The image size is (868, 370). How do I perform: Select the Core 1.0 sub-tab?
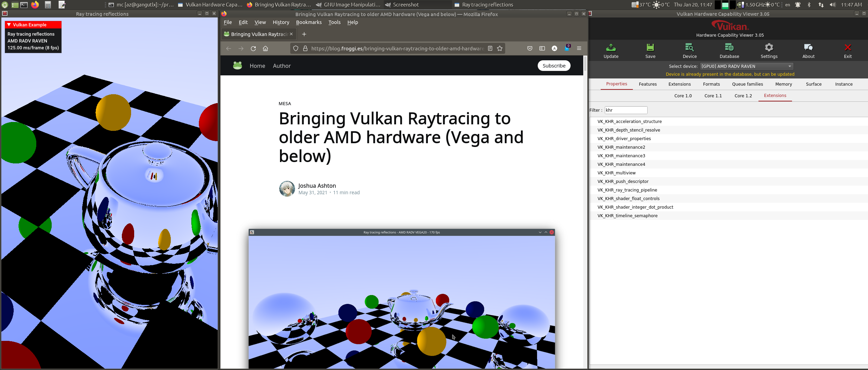coord(683,96)
